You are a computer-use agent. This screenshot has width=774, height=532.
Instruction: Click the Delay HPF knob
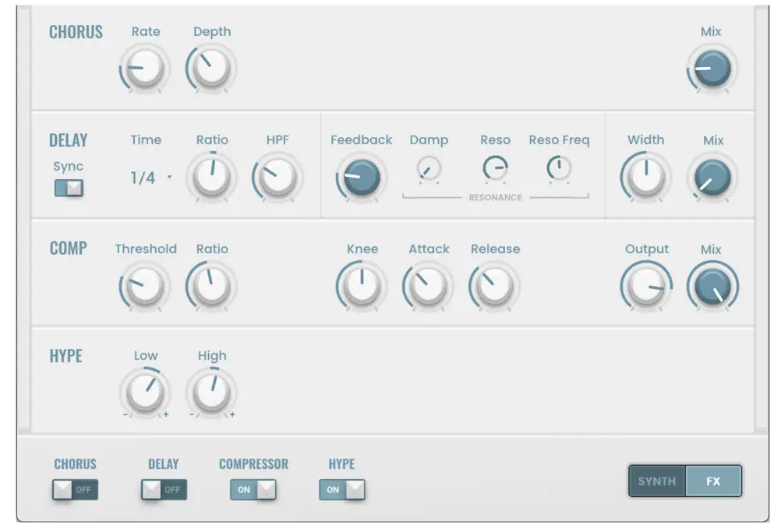(x=277, y=178)
